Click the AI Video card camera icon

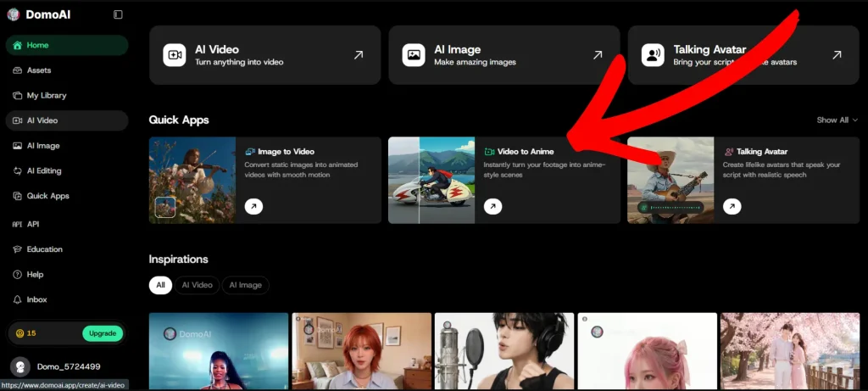pos(175,55)
